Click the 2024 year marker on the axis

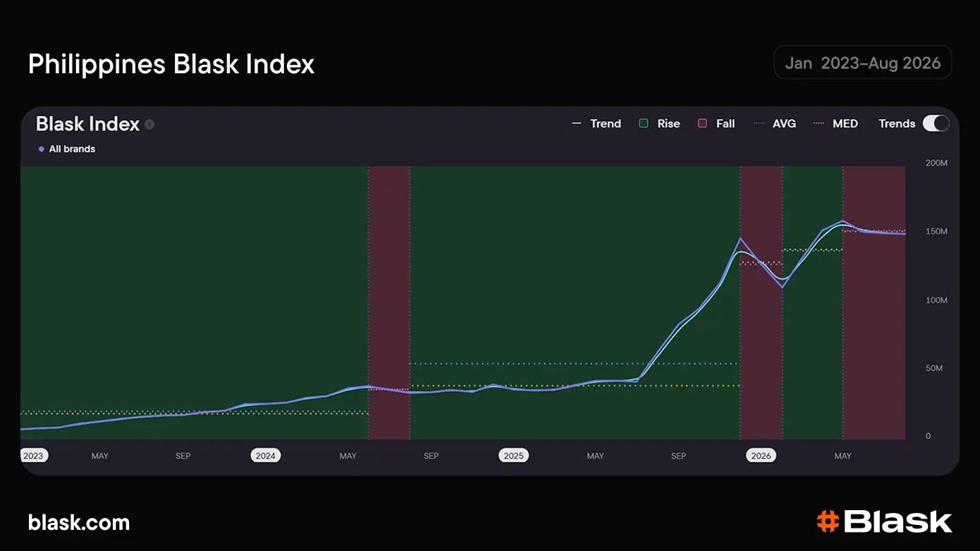(266, 456)
